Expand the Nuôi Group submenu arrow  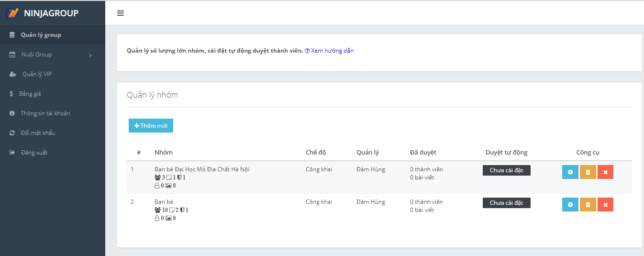[x=90, y=55]
